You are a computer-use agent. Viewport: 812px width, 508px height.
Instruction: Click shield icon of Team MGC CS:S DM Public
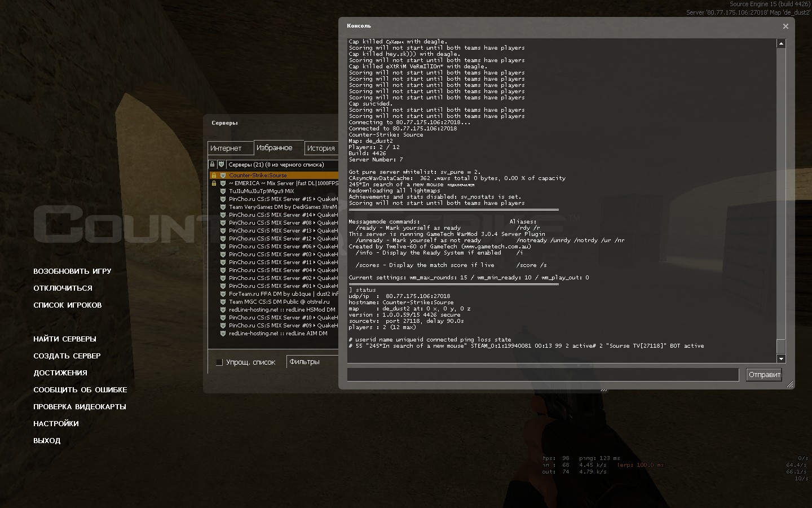click(223, 302)
